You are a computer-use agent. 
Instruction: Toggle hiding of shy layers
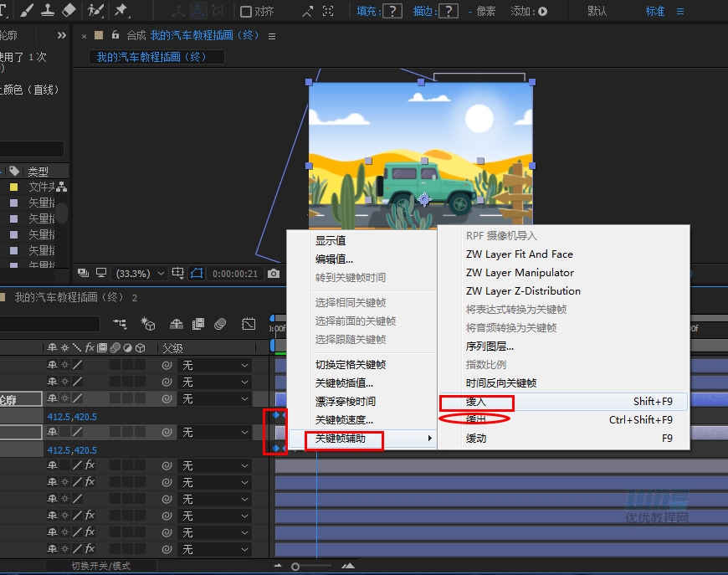[x=177, y=322]
